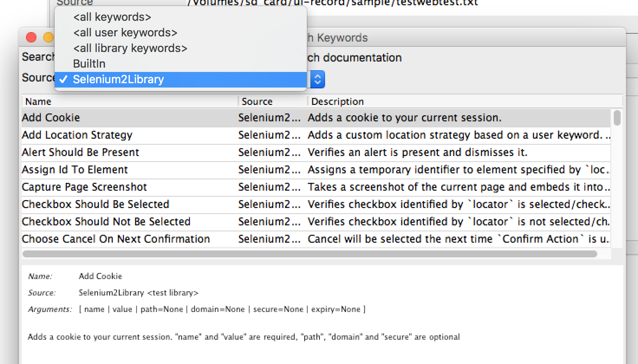Click description 'Takes a screenshot of the current page'
638x364 pixels.
(x=458, y=187)
